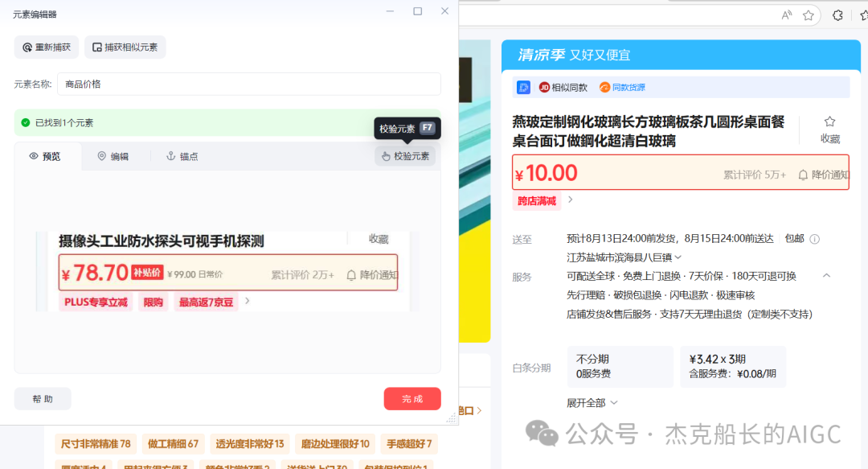The height and width of the screenshot is (469, 868).
Task: Open 同款货源 link
Action: click(622, 87)
